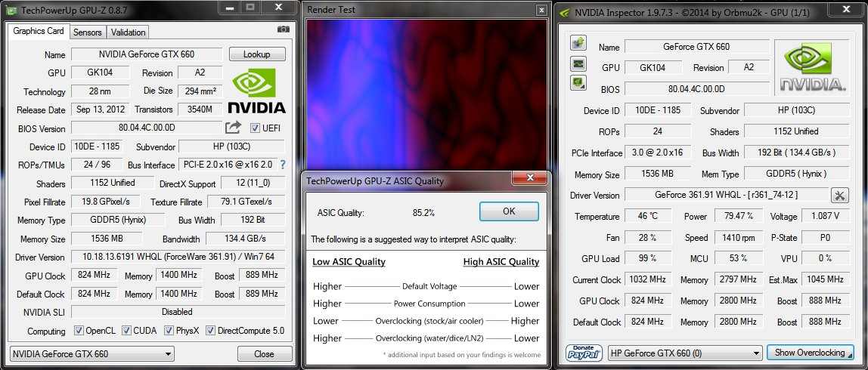Click the Inspector GPU Load 99 % value
This screenshot has height=370, width=868.
[x=648, y=257]
